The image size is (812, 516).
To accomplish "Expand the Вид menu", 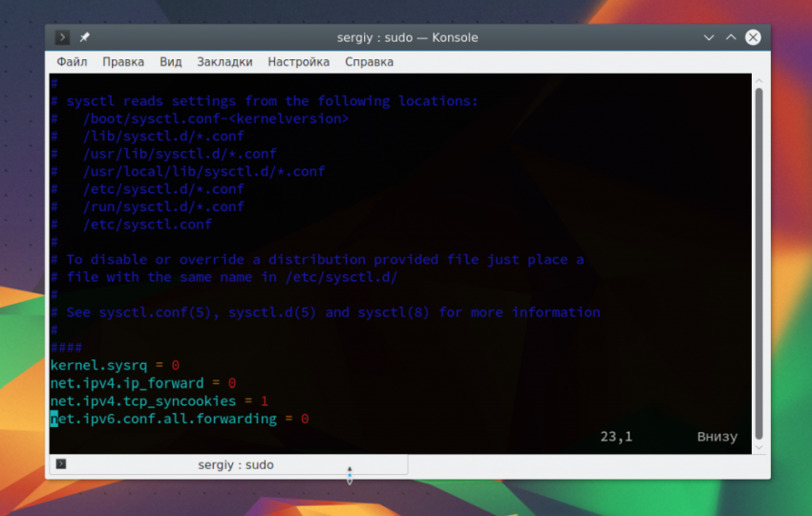I will pos(171,62).
